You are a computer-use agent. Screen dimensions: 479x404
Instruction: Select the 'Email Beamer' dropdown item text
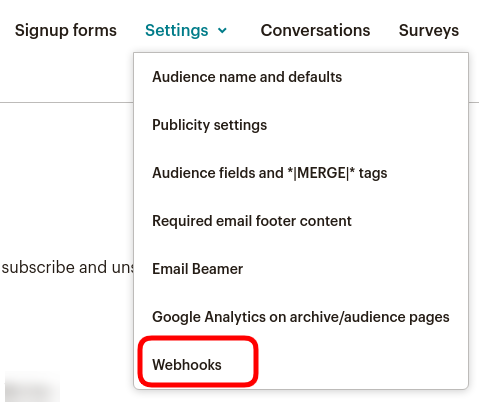tap(197, 269)
